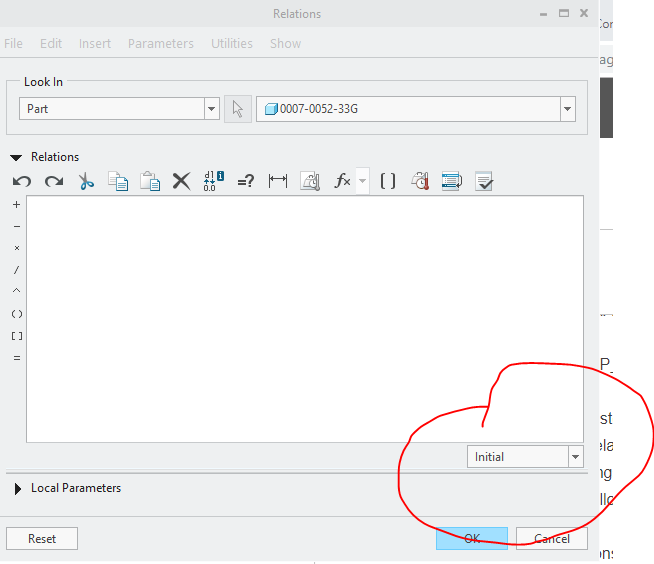Click the Cancel button

(552, 539)
